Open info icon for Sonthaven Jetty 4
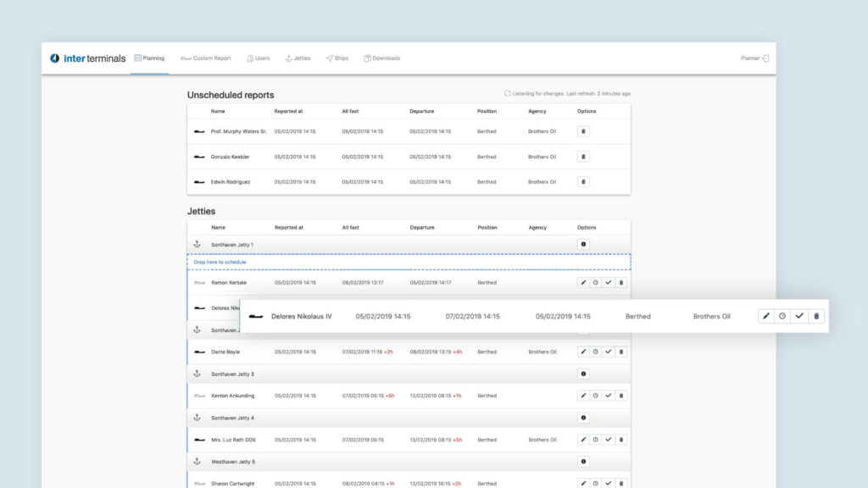This screenshot has width=868, height=488. tap(583, 418)
